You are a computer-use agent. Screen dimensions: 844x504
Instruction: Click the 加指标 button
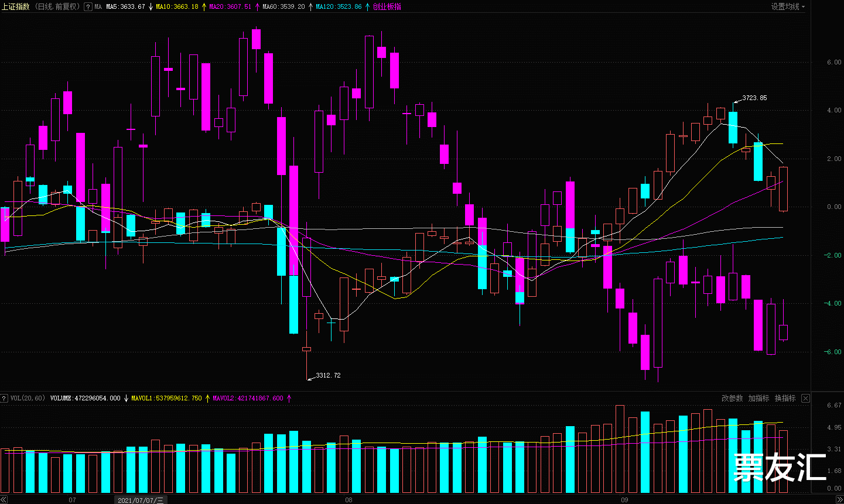[x=758, y=398]
